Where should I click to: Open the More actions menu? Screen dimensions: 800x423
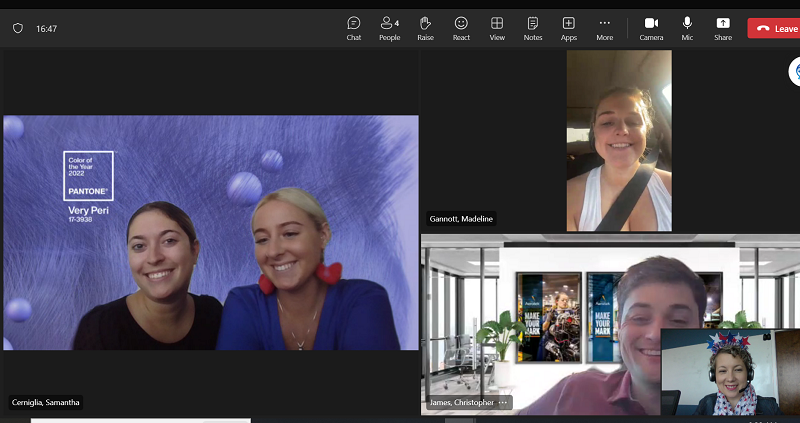(x=605, y=29)
